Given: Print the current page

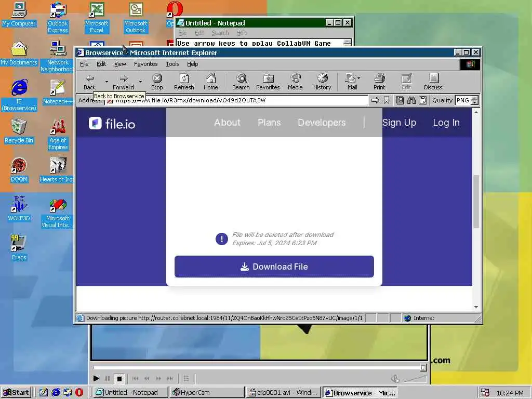Looking at the screenshot, I should [379, 82].
